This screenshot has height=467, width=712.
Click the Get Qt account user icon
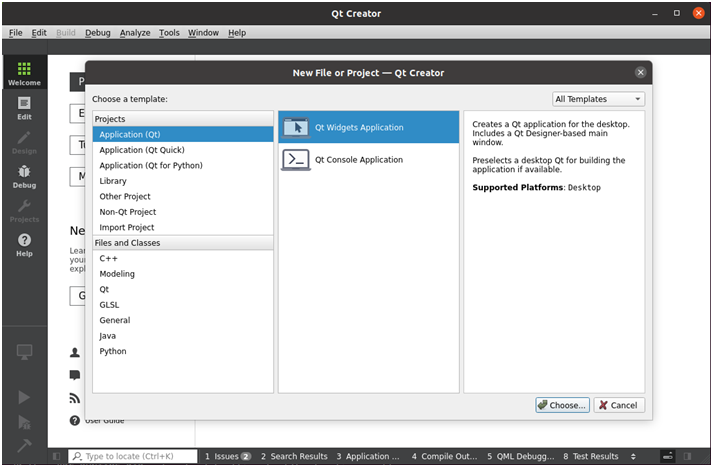[x=75, y=353]
